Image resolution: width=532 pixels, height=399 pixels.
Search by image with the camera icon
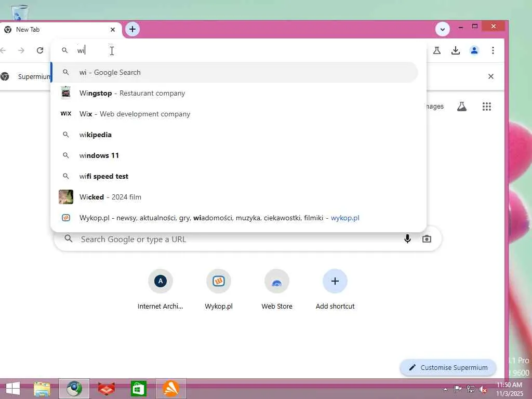pos(427,239)
